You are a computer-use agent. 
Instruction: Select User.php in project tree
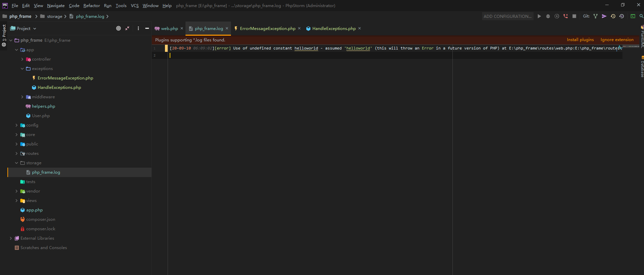coord(41,116)
